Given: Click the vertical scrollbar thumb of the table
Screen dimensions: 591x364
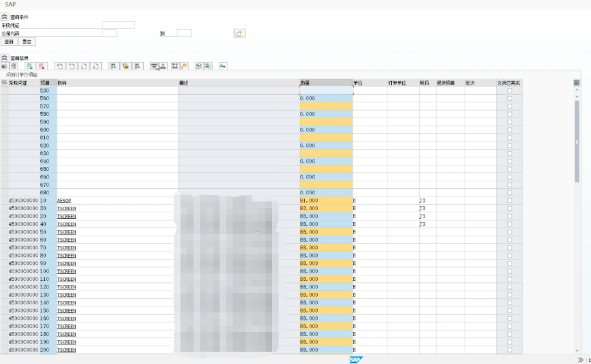Looking at the screenshot, I should coord(577,141).
